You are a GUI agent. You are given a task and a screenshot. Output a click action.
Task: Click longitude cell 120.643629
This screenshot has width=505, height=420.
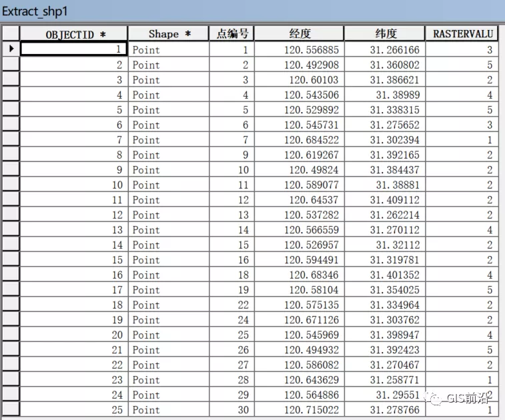coord(300,379)
